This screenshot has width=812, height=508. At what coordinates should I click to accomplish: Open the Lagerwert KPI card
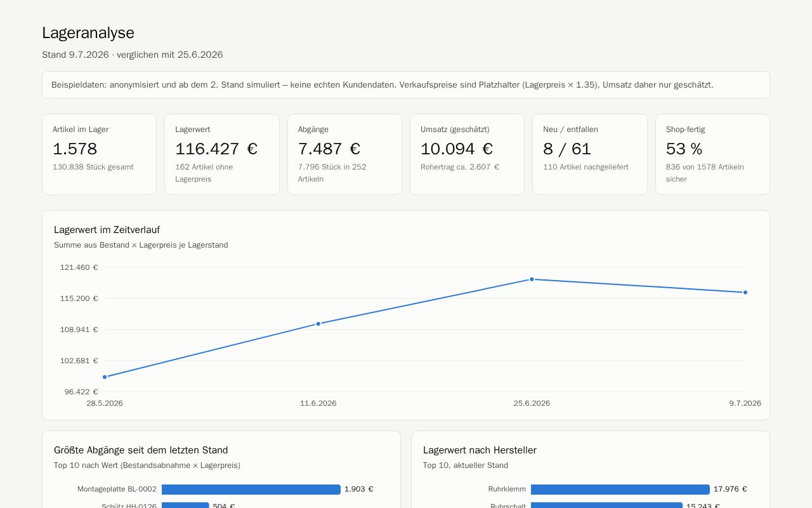pos(222,154)
